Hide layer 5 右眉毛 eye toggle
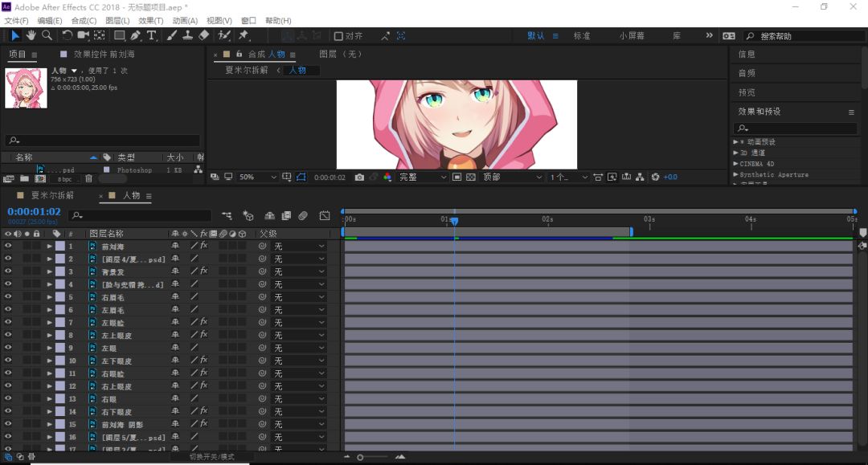 tap(8, 297)
